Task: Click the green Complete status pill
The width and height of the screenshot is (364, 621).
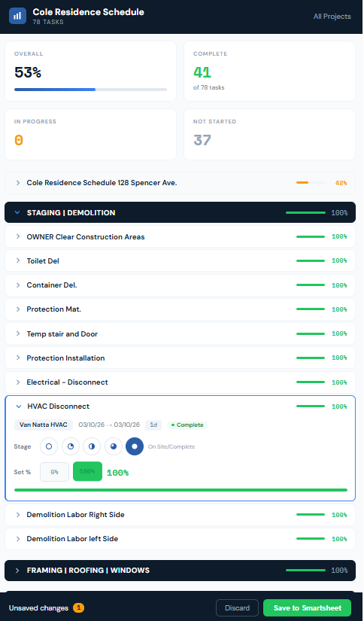Action: [x=187, y=425]
